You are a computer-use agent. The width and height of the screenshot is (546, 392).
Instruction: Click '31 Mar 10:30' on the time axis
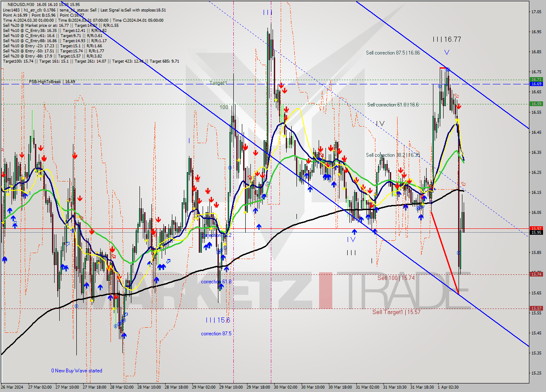coord(395,387)
